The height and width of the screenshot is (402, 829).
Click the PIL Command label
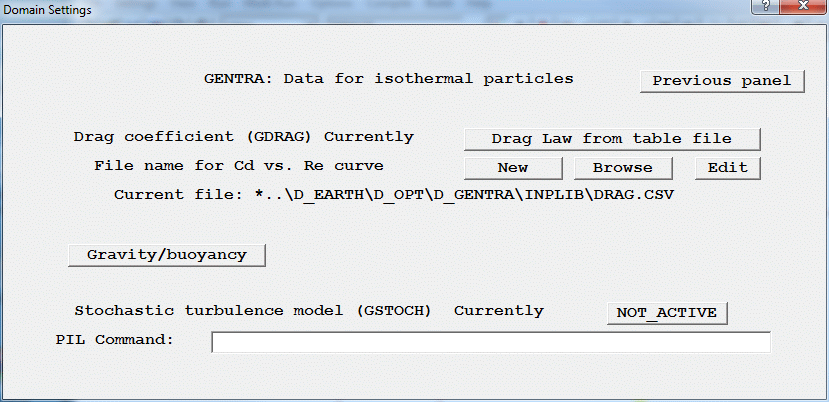pos(114,340)
